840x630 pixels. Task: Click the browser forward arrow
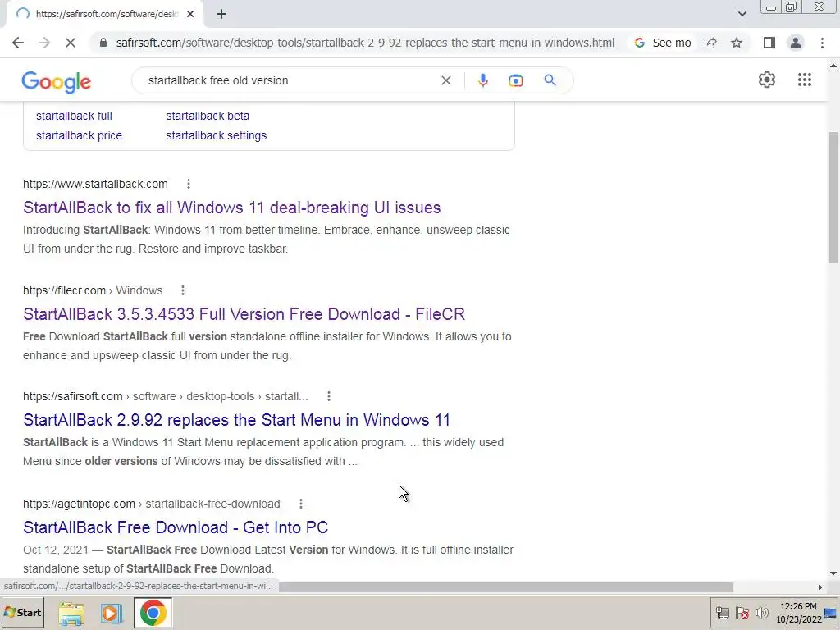pos(44,43)
